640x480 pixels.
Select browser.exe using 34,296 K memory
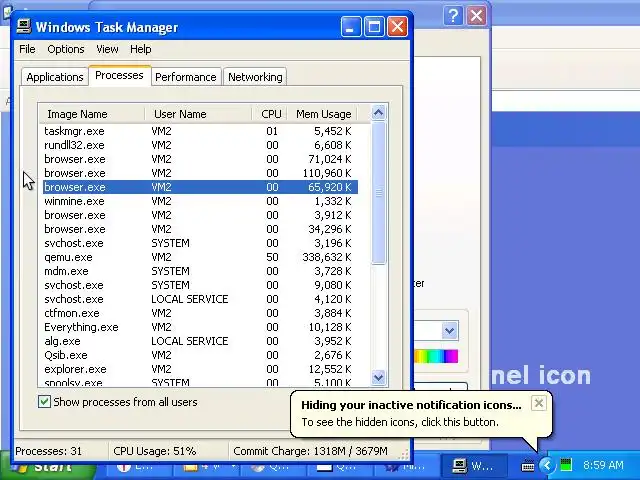pyautogui.click(x=200, y=229)
